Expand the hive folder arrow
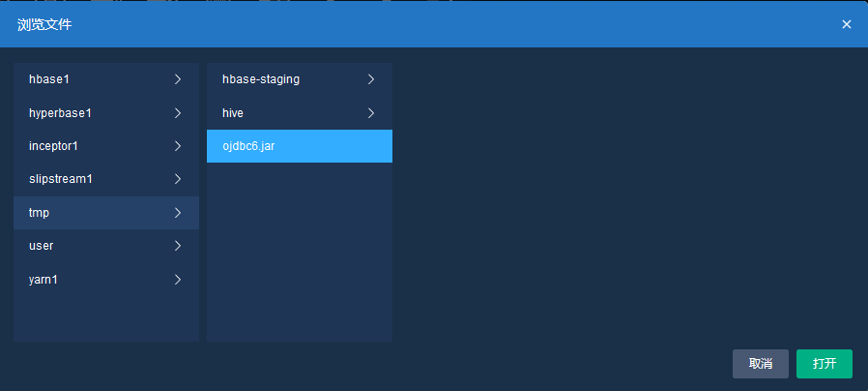 (371, 113)
